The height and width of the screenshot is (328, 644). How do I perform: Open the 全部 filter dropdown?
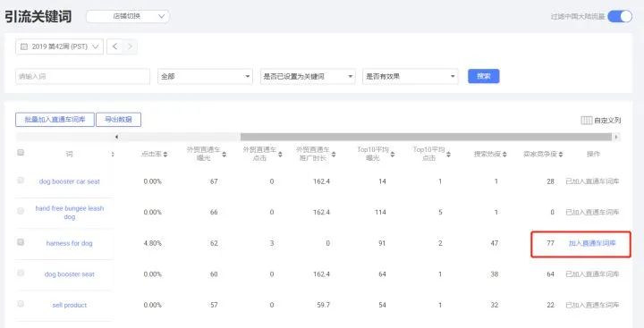(x=205, y=76)
